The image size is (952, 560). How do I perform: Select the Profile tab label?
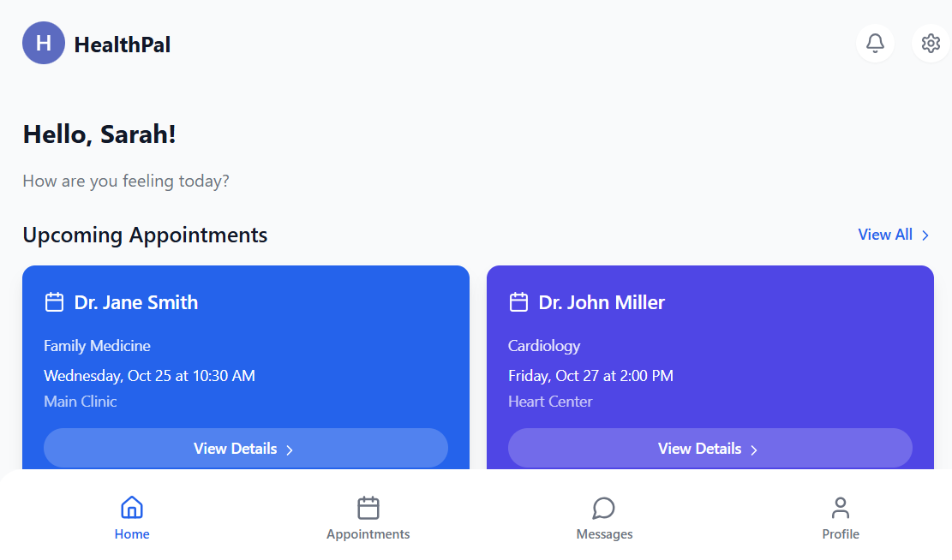tap(841, 533)
